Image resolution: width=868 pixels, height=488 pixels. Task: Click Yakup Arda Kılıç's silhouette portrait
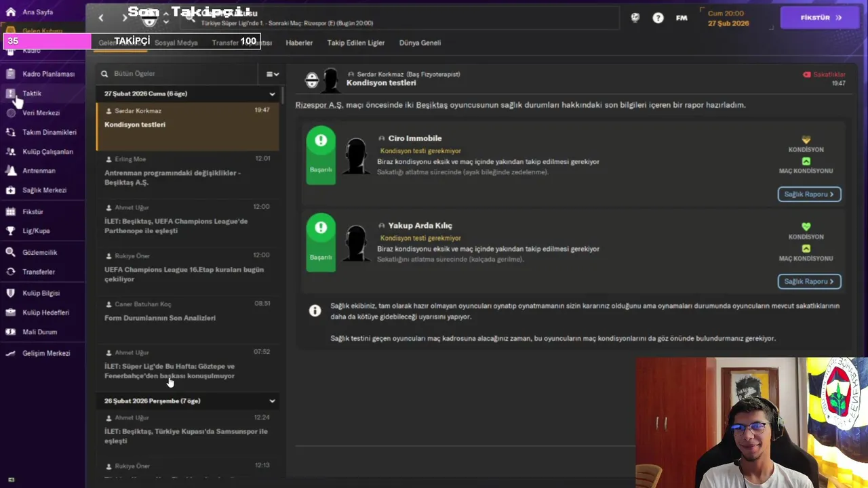coord(356,244)
